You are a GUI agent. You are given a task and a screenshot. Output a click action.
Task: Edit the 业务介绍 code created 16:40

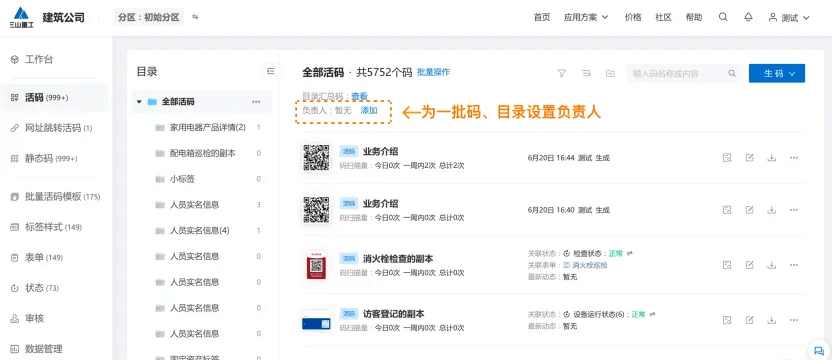[749, 210]
